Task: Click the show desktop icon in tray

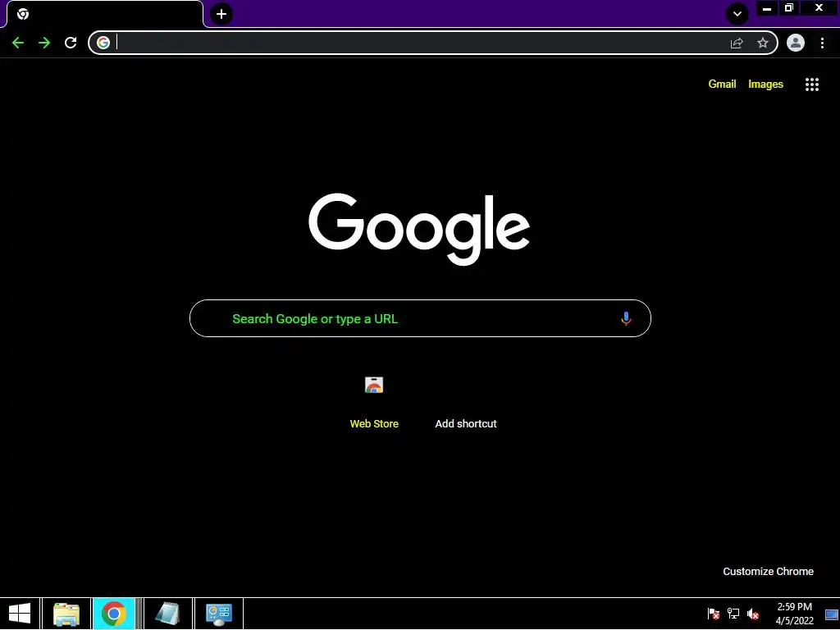Action: tap(832, 614)
